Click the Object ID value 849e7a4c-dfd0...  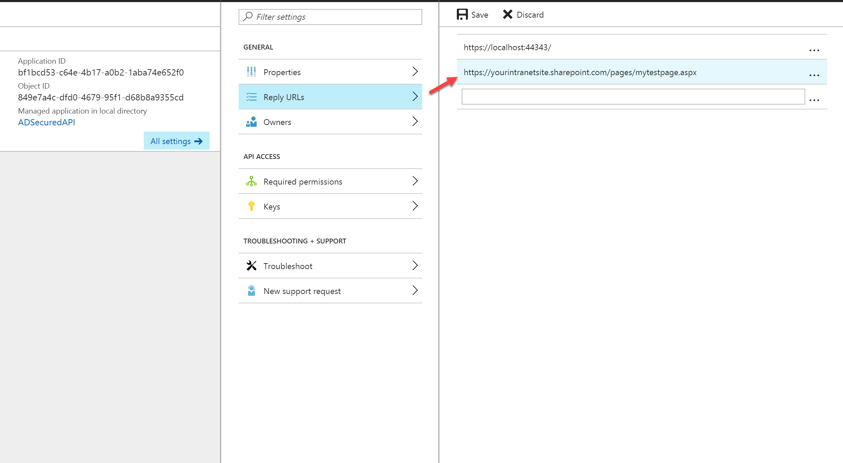coord(101,97)
